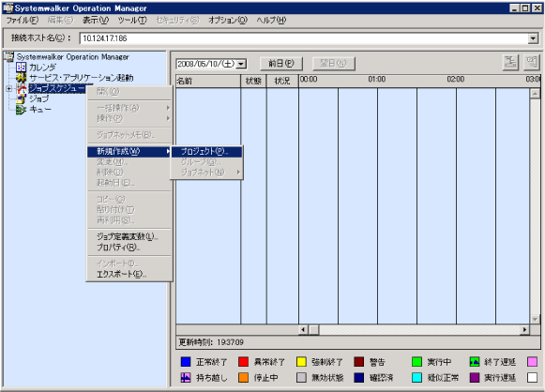Click the navy 確認済 legend swatch

pyautogui.click(x=358, y=377)
